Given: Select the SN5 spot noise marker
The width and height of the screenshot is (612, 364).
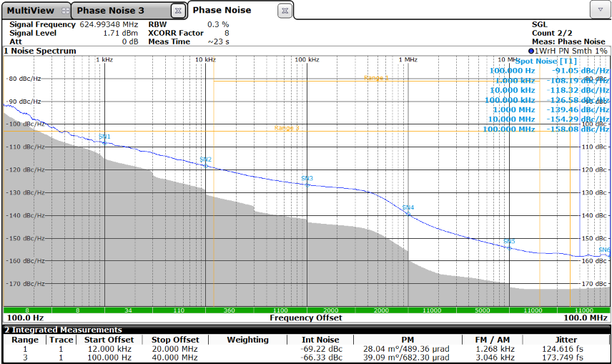Looking at the screenshot, I should (509, 242).
